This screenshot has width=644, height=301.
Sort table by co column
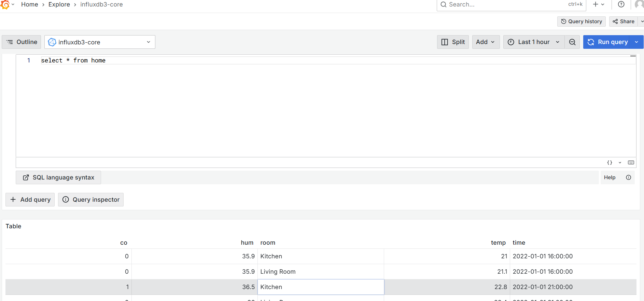point(124,243)
